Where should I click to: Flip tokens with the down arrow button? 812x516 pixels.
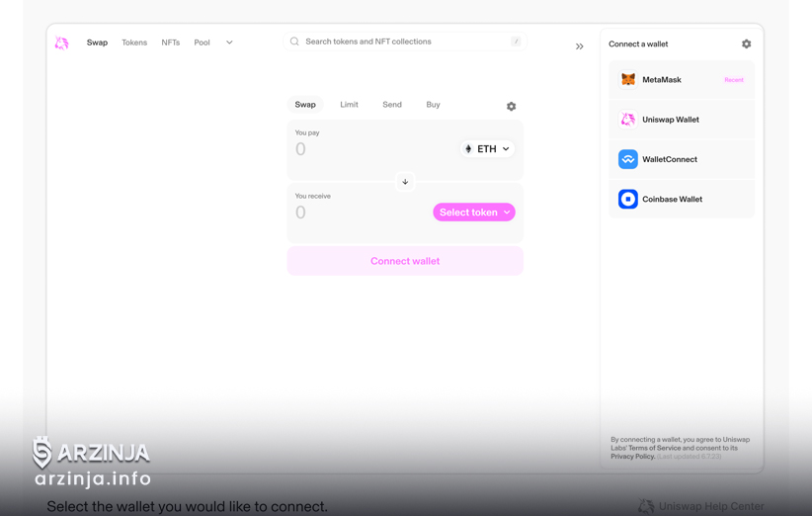405,182
